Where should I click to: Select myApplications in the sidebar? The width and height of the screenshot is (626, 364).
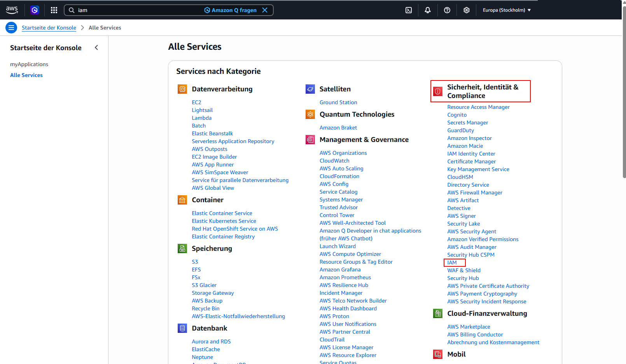click(x=29, y=64)
